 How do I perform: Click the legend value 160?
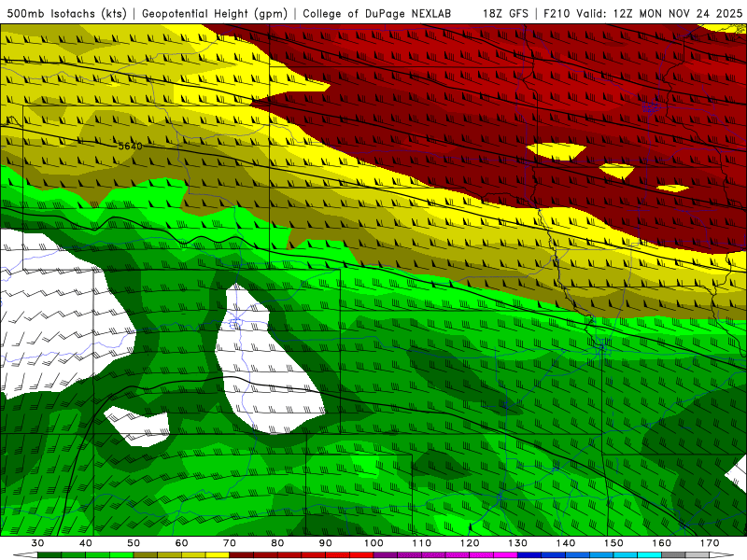pyautogui.click(x=662, y=543)
